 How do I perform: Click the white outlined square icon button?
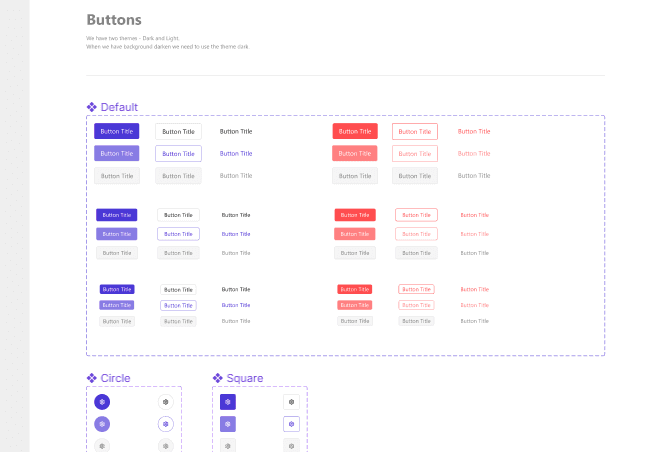[291, 402]
